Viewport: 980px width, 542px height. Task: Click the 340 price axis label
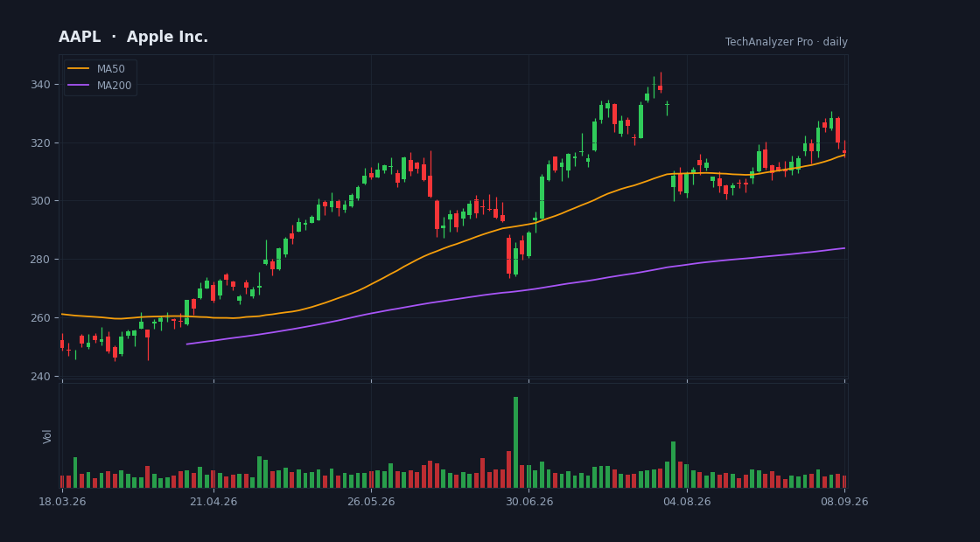(x=40, y=84)
